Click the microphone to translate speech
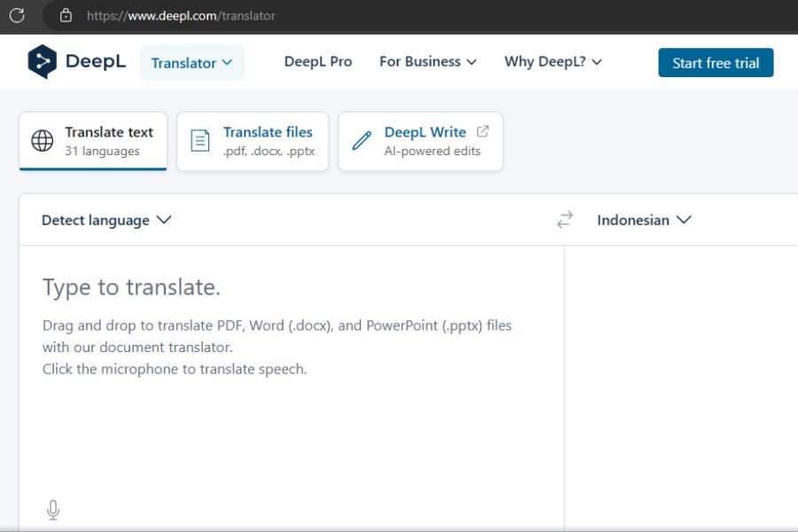Image resolution: width=798 pixels, height=532 pixels. pyautogui.click(x=53, y=510)
